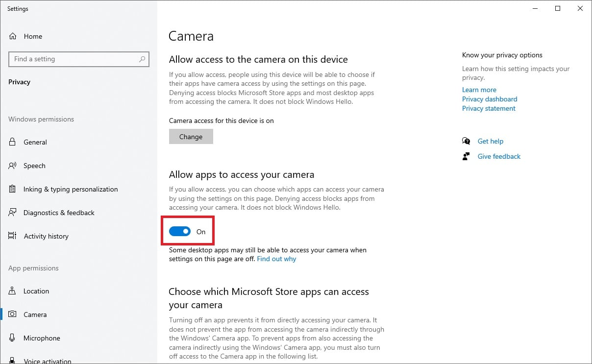Click the 'Windows permissions' section label
Image resolution: width=592 pixels, height=364 pixels.
(x=41, y=119)
